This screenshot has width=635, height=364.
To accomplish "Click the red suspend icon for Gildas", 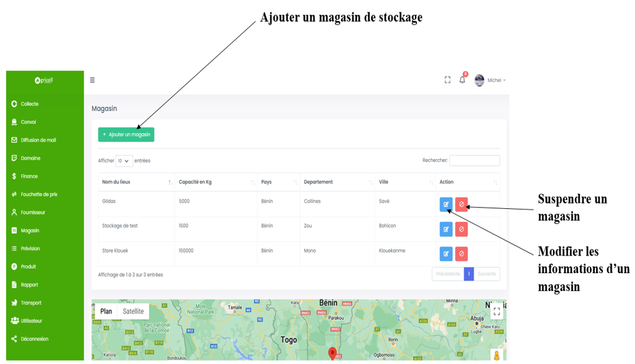I will 461,204.
